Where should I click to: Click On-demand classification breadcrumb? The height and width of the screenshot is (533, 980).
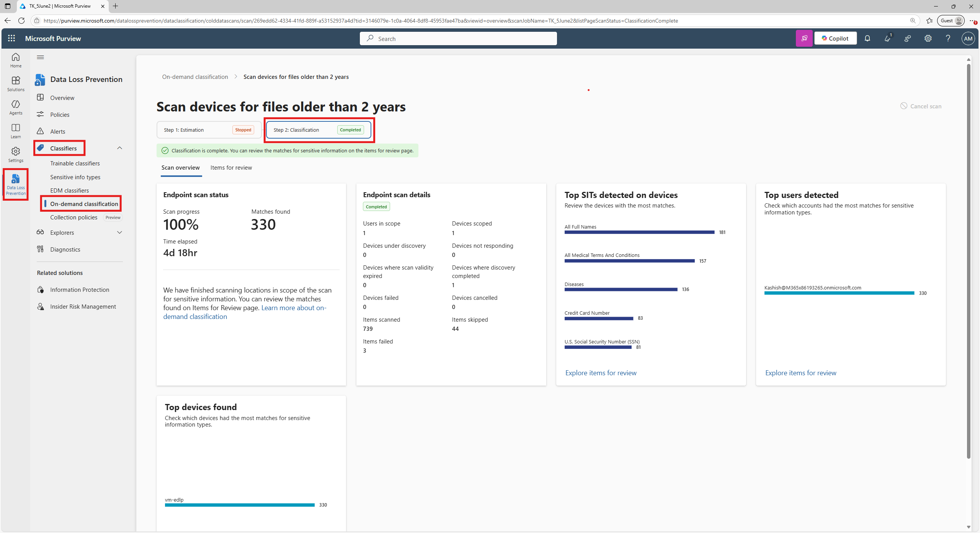(x=195, y=77)
